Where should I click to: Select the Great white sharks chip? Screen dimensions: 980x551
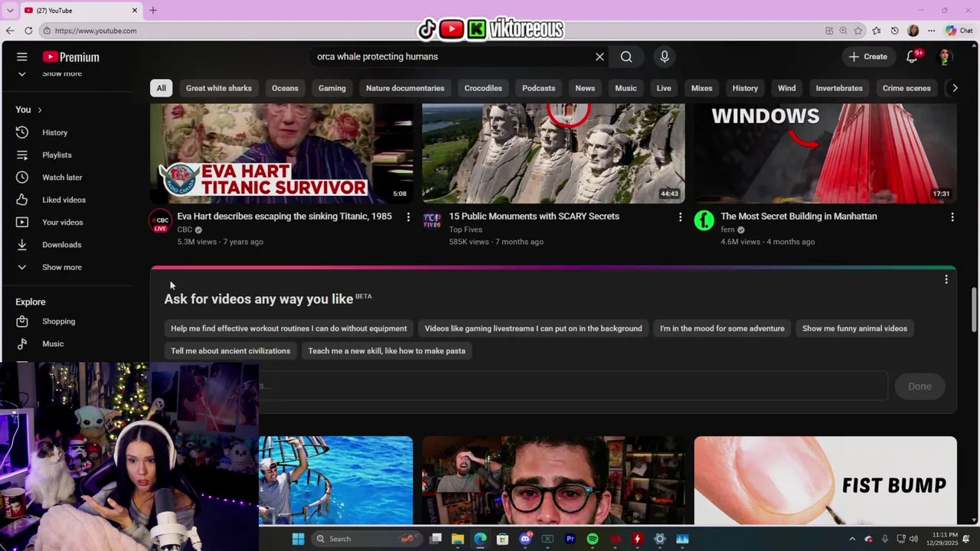coord(218,88)
